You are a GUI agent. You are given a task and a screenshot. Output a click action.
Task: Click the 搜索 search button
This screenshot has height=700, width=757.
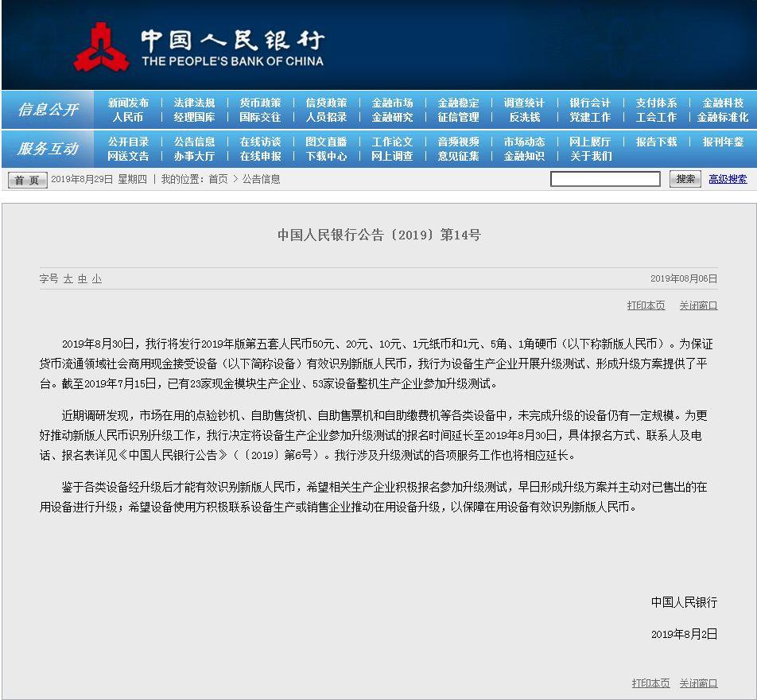click(x=685, y=179)
